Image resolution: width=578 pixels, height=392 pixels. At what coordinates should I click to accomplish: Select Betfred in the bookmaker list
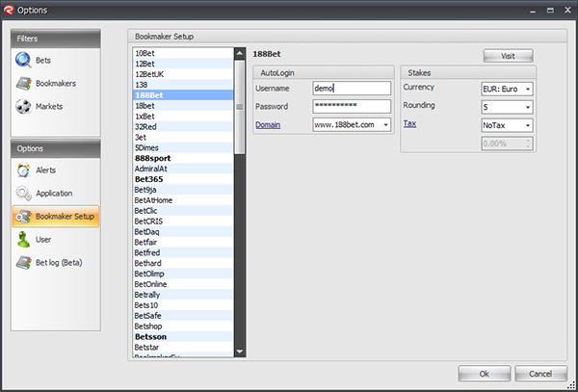click(x=183, y=252)
